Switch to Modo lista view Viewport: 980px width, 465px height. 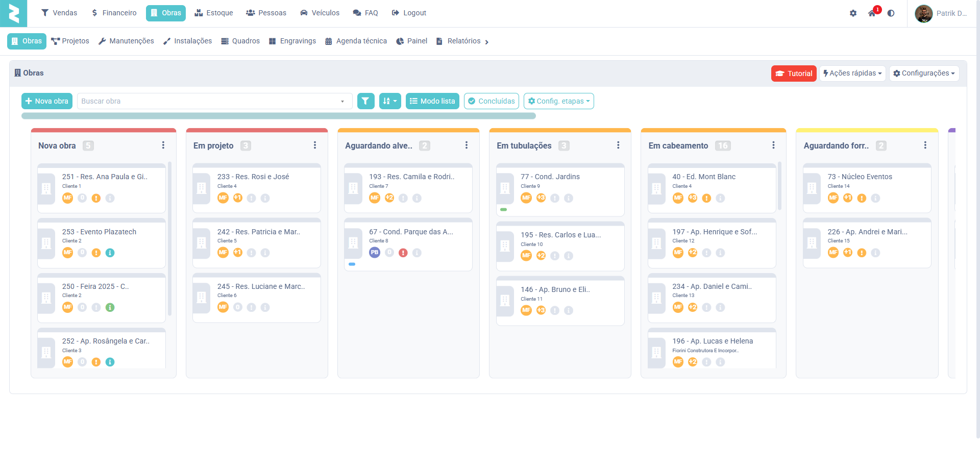tap(432, 101)
